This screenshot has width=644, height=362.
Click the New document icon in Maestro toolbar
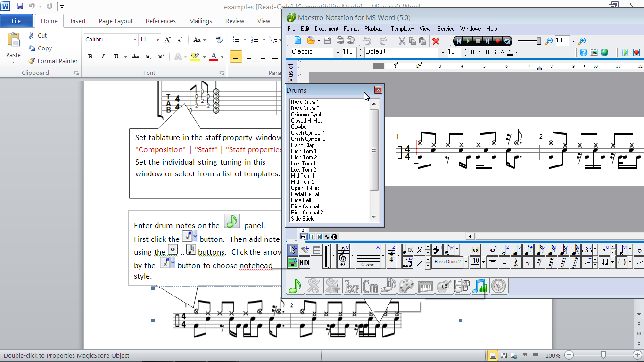tap(298, 41)
